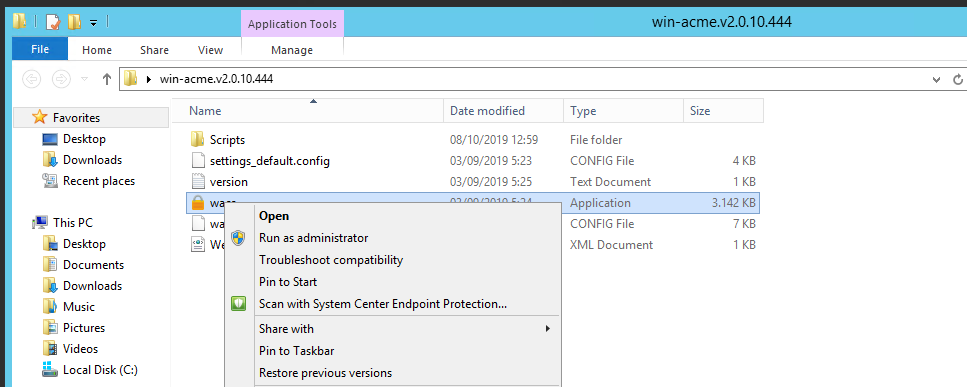Image resolution: width=967 pixels, height=387 pixels.
Task: Click win-acme.v2.0.10.444 breadcrumb in address bar
Action: click(216, 79)
